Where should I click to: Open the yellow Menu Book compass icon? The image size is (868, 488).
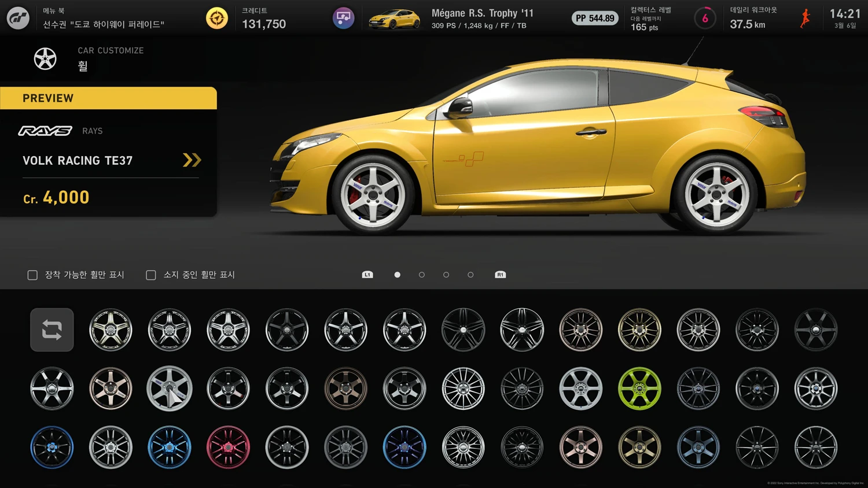pyautogui.click(x=217, y=19)
